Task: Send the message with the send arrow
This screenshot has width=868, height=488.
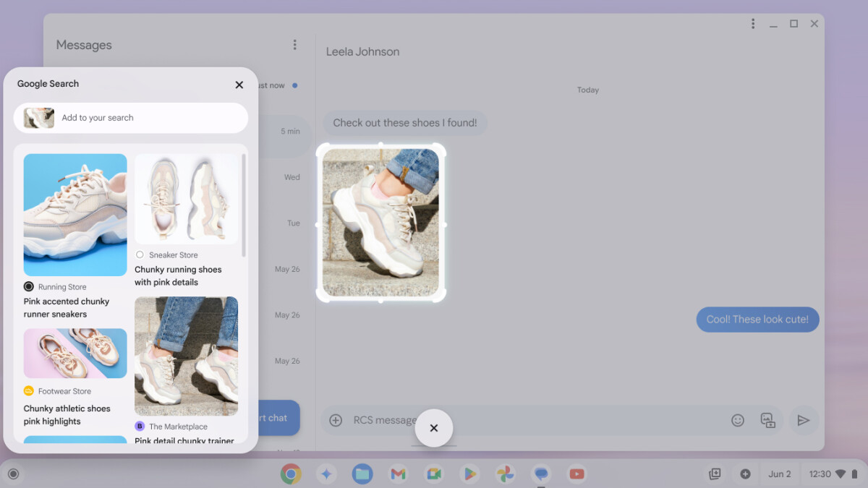Action: click(x=804, y=420)
